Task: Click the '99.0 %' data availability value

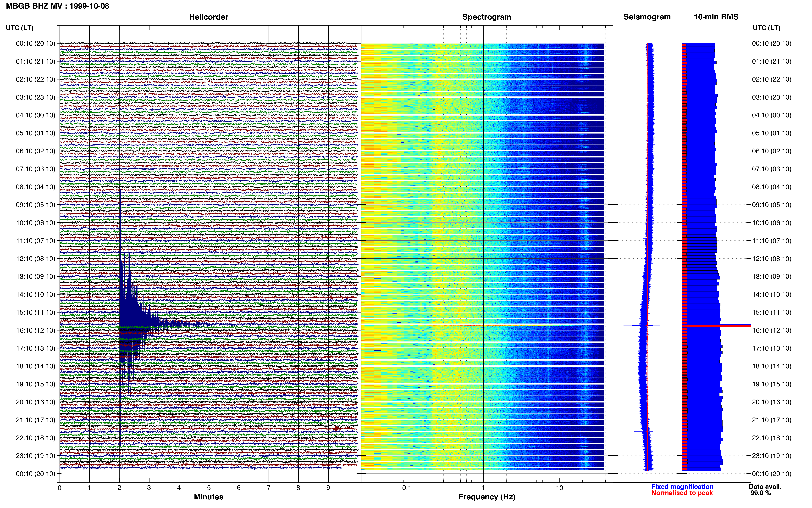Action: click(761, 493)
